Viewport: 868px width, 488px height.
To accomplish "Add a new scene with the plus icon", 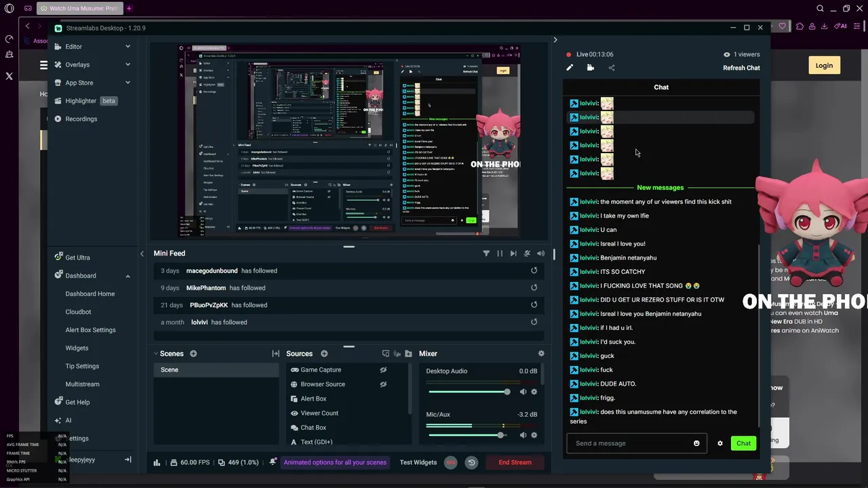I will pos(193,354).
